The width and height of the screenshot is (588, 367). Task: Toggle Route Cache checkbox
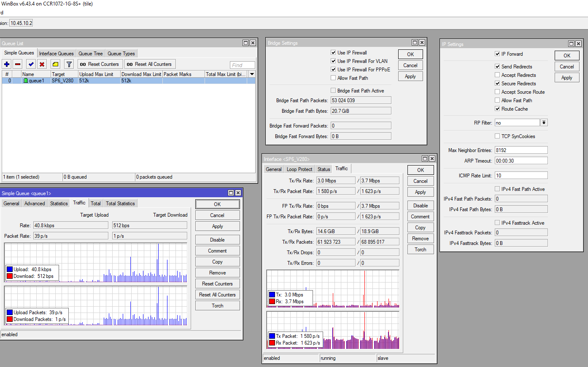(497, 109)
